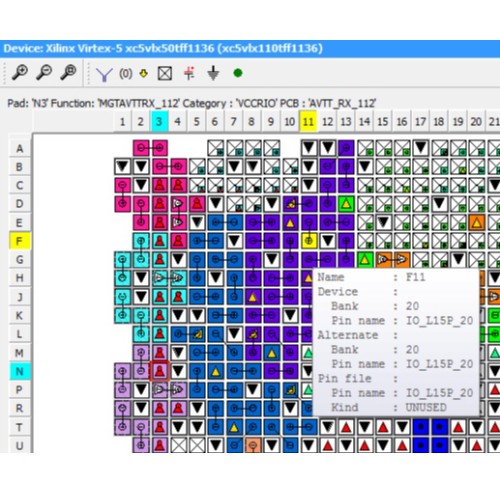Toggle the red differential pair icon

pyautogui.click(x=189, y=73)
